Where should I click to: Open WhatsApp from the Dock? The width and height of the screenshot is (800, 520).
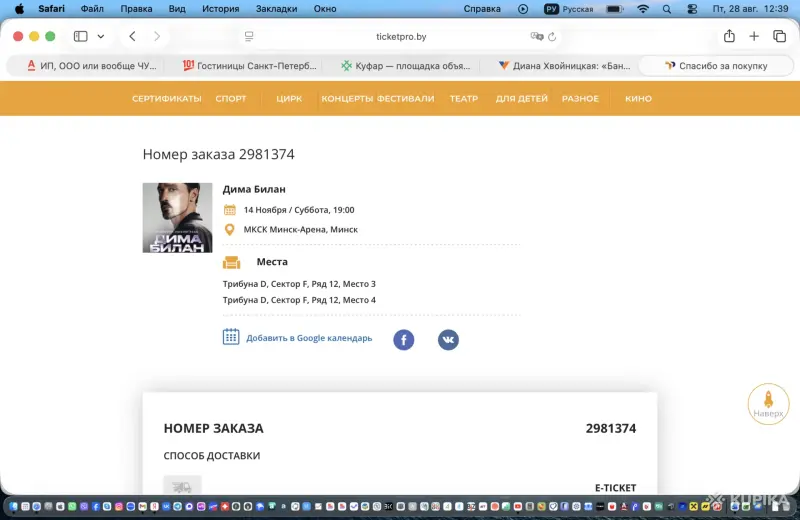pos(72,506)
